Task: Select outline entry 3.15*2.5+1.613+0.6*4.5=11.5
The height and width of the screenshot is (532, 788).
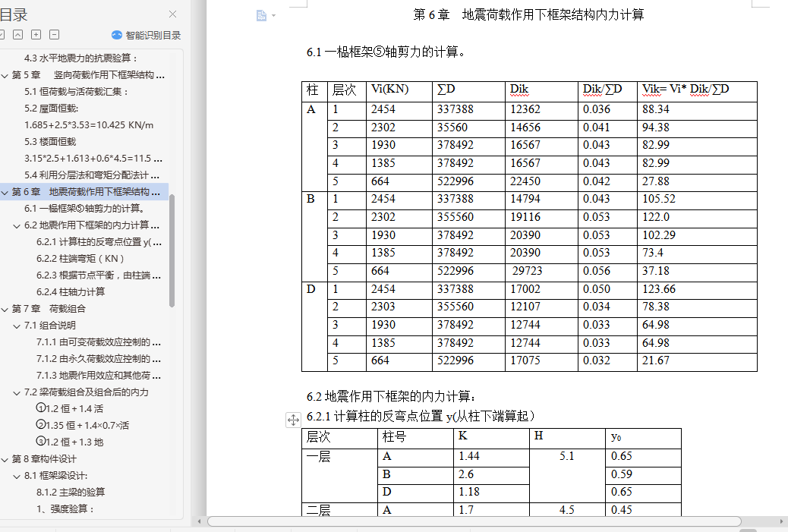Action: (93, 159)
